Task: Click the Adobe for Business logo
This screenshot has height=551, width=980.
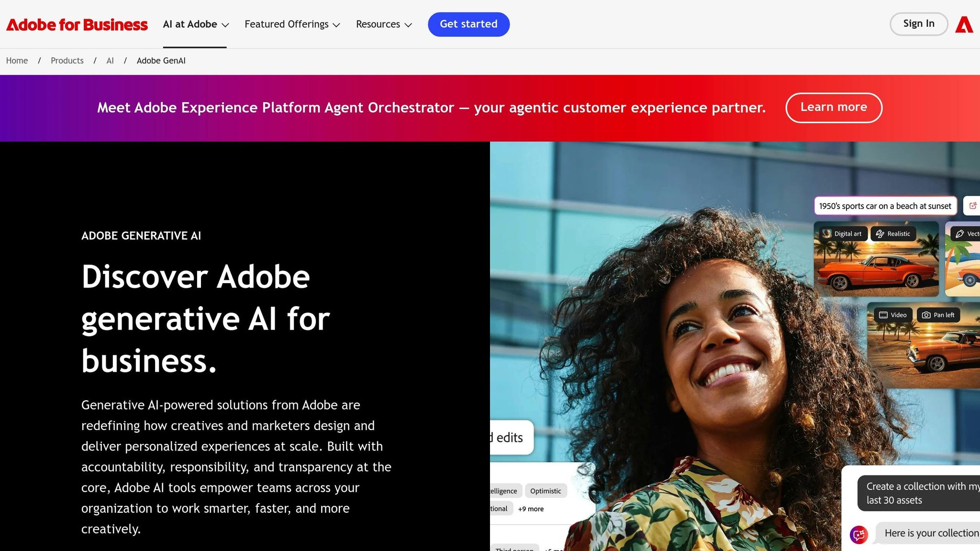Action: click(x=77, y=24)
